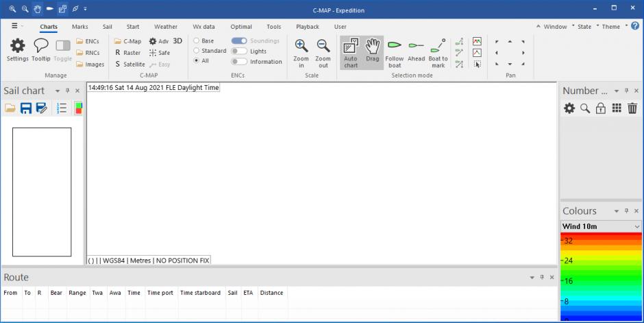Enable Follow boat mode

[x=395, y=53]
